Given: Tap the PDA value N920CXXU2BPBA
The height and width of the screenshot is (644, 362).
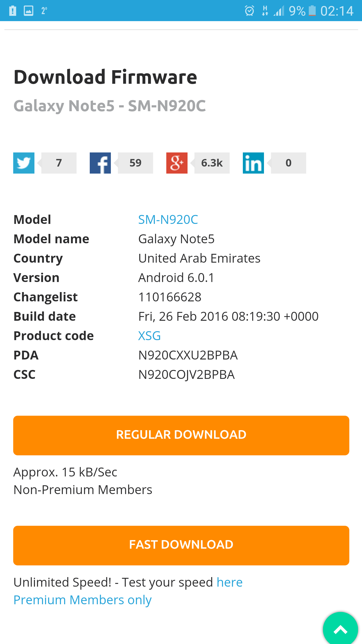Looking at the screenshot, I should (x=188, y=355).
